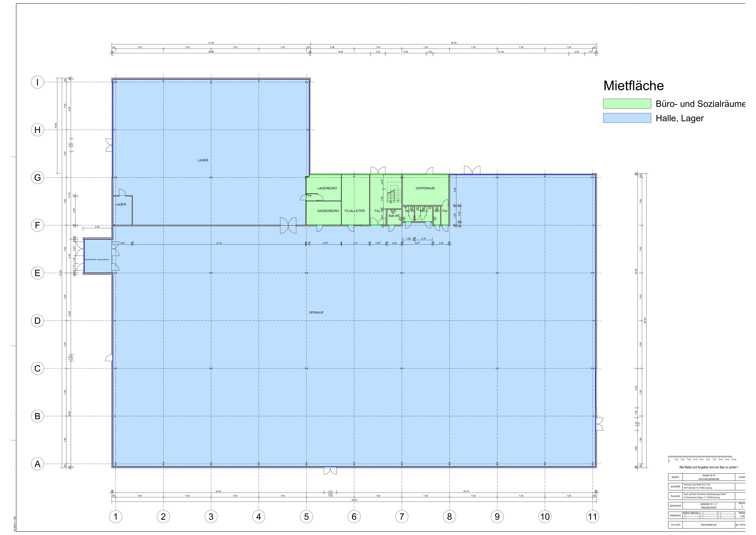Select the FILIALLEITER room label

click(355, 211)
